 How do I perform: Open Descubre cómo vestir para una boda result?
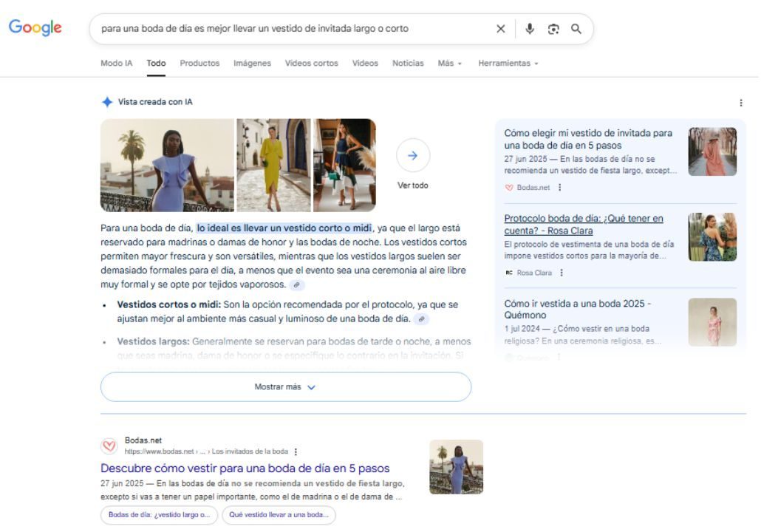pos(245,468)
